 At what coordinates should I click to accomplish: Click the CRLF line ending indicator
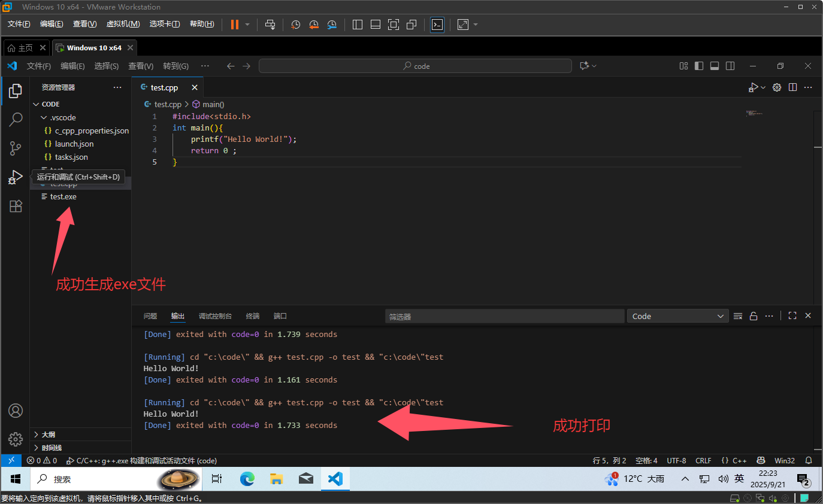click(x=703, y=460)
